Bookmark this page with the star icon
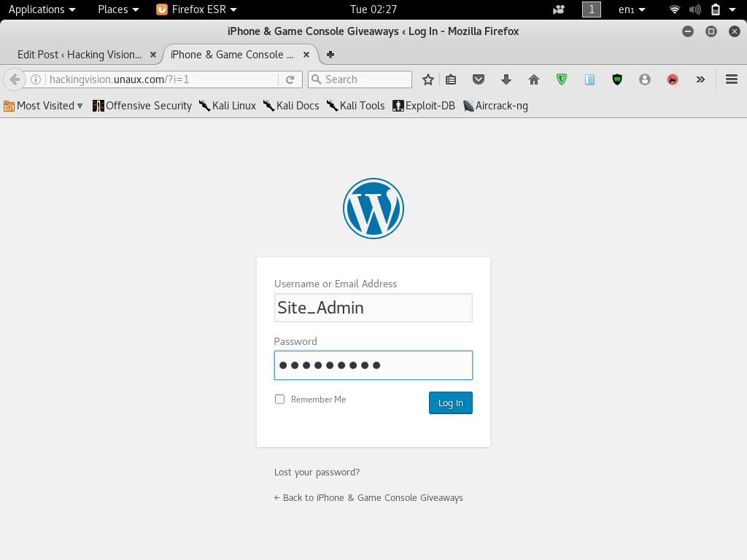Screen dimensions: 747x560 [428, 79]
